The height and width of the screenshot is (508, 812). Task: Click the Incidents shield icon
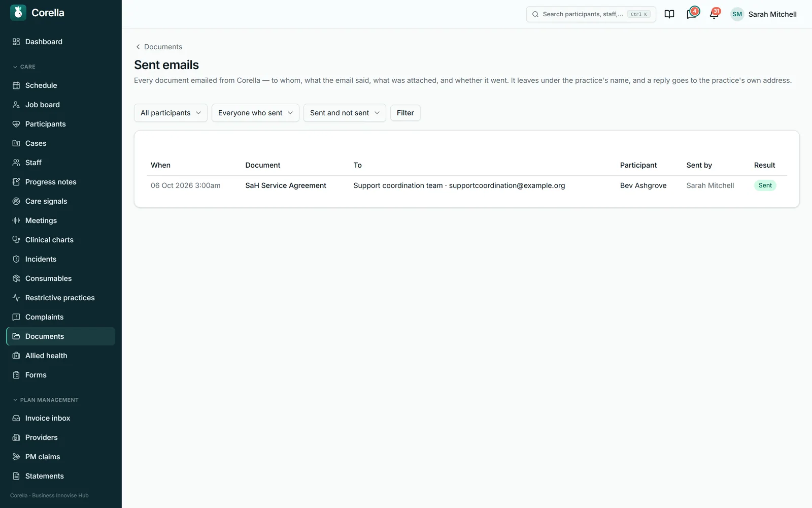tap(16, 259)
